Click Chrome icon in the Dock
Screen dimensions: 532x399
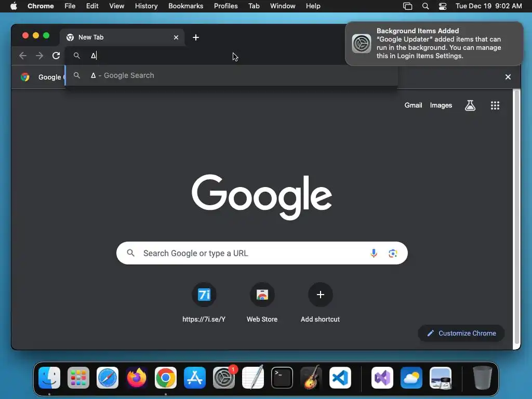(166, 378)
